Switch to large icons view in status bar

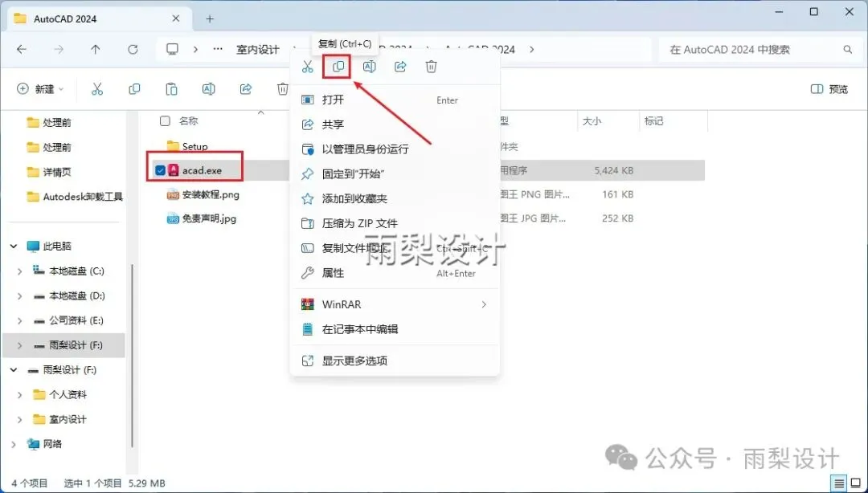[x=855, y=483]
